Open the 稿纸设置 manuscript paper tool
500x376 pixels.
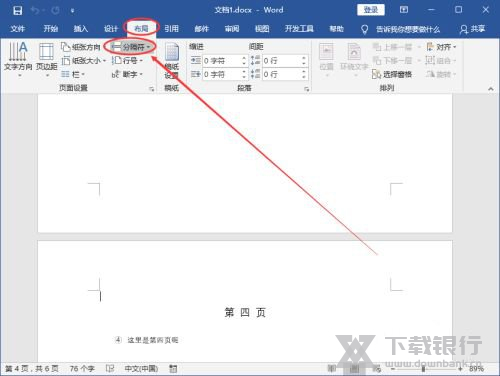(172, 61)
